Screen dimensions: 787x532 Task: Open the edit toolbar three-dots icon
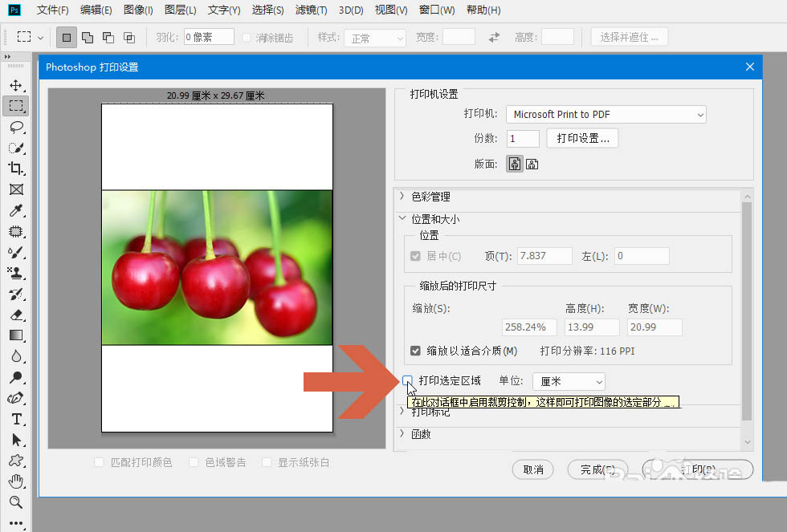coord(16,523)
